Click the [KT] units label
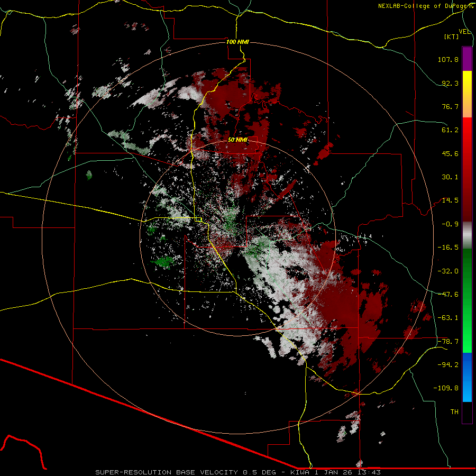The height and width of the screenshot is (476, 476). pos(452,36)
